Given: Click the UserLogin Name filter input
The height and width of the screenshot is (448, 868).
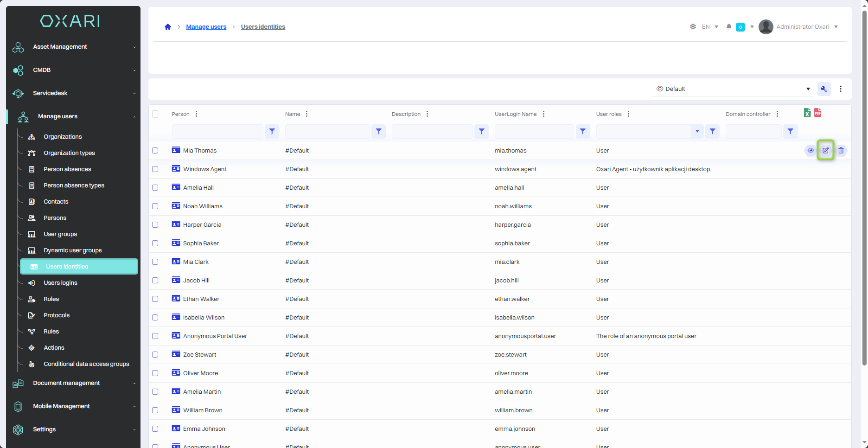Looking at the screenshot, I should [x=534, y=132].
